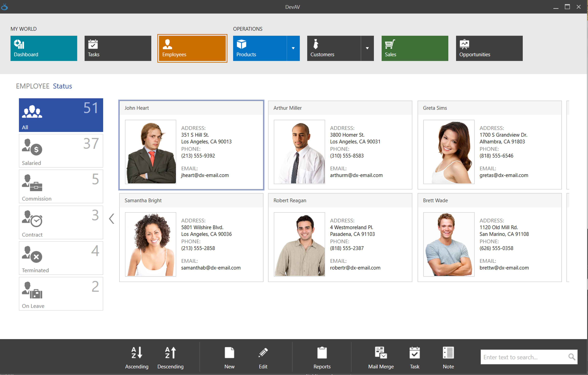Expand the Products dropdown arrow
Image resolution: width=588 pixels, height=375 pixels.
coord(293,48)
